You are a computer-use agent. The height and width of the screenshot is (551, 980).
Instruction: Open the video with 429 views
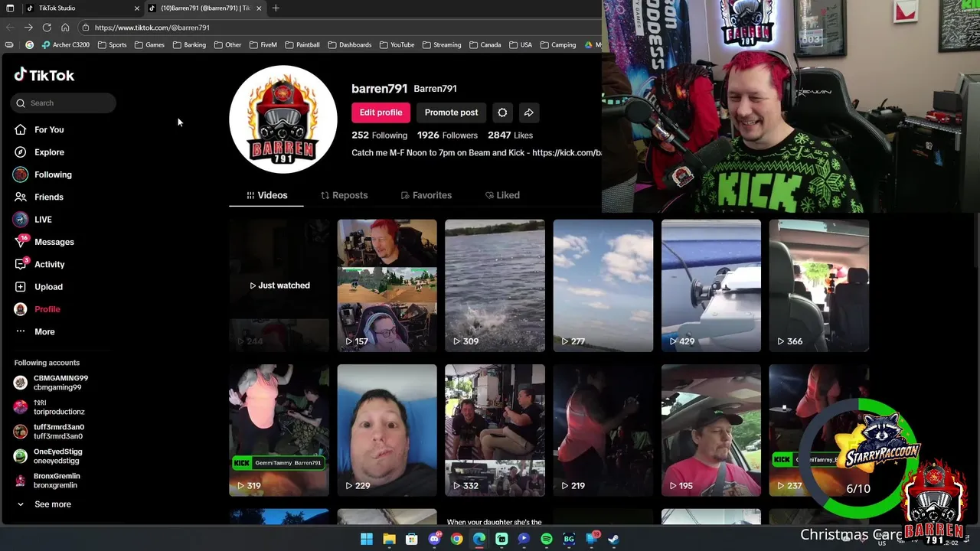[x=711, y=285]
